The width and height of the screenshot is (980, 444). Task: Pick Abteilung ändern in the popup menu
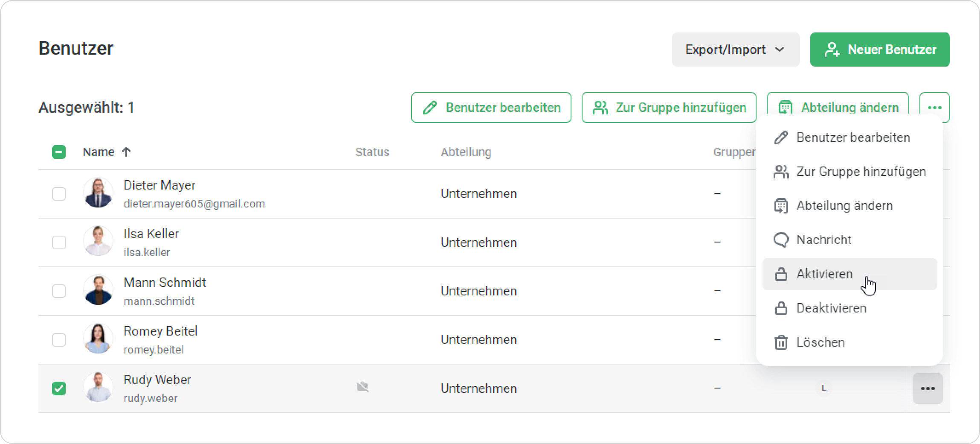[x=844, y=206]
